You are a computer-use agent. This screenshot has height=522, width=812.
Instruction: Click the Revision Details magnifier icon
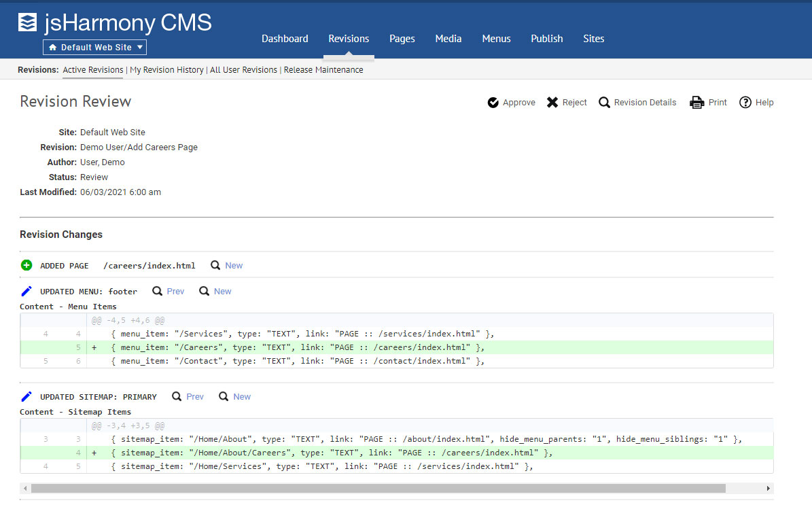coord(604,103)
